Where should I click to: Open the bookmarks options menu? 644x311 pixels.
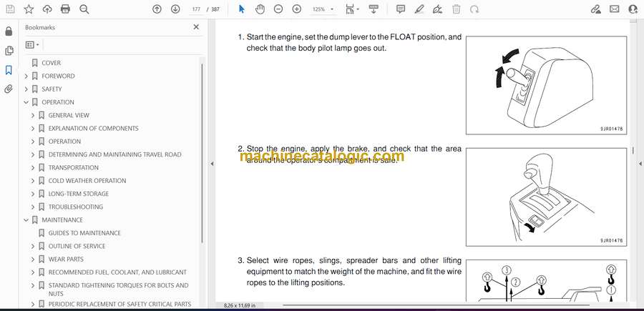[32, 45]
